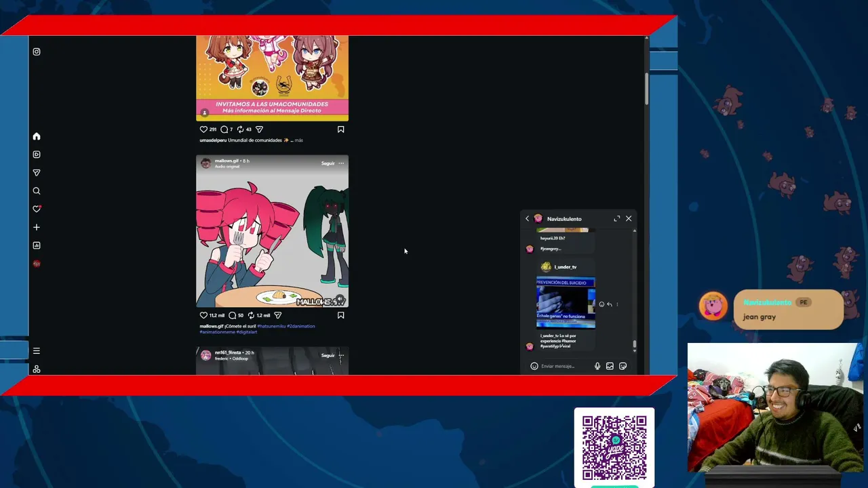The height and width of the screenshot is (488, 868).
Task: Reply to the i_under_tv shared message
Action: click(x=609, y=304)
